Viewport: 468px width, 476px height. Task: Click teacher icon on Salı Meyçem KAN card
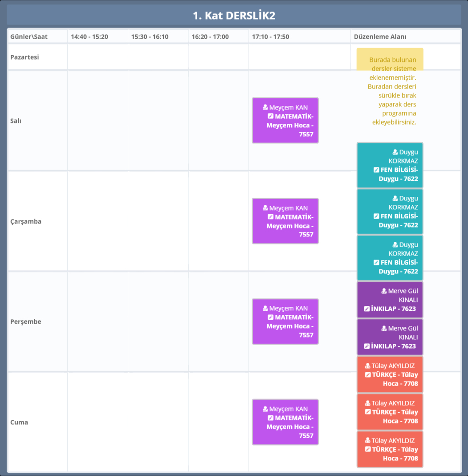[x=265, y=107]
